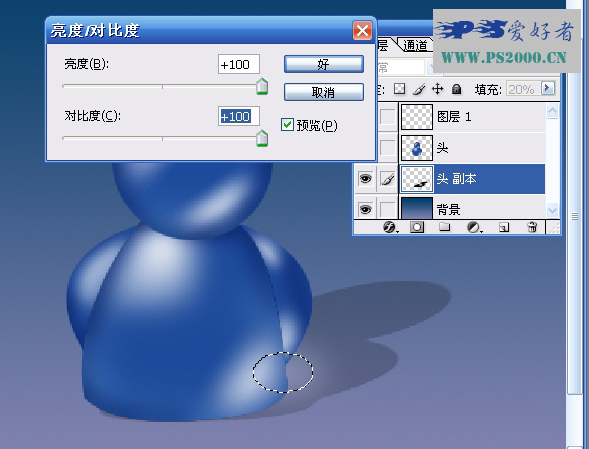The width and height of the screenshot is (589, 449).
Task: Toggle the 预览 preview checkbox
Action: 287,125
